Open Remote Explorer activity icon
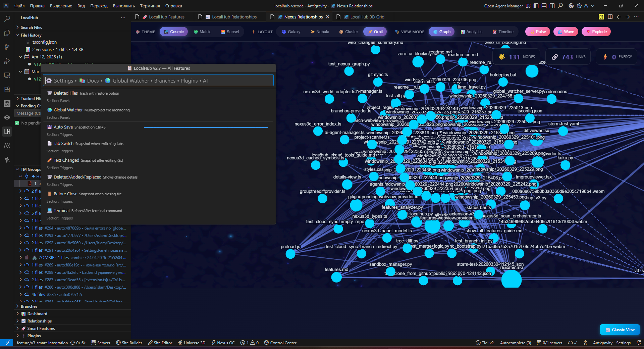 tap(7, 75)
